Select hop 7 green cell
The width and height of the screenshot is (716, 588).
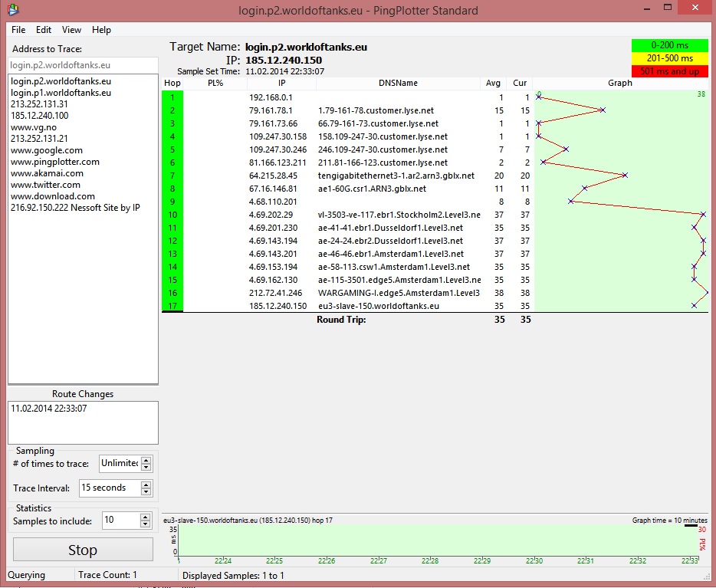(x=172, y=176)
